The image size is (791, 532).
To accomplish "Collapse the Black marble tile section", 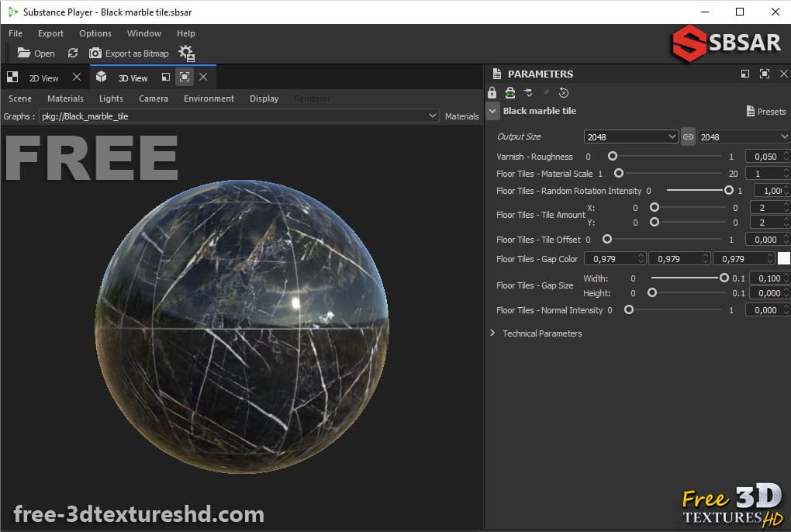I will tap(493, 111).
